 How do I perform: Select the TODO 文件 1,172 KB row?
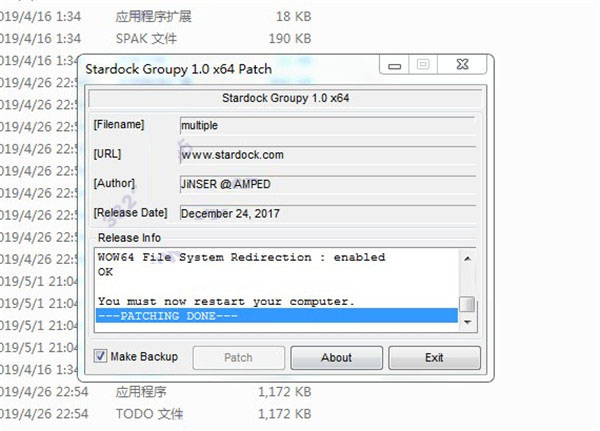pos(156,414)
